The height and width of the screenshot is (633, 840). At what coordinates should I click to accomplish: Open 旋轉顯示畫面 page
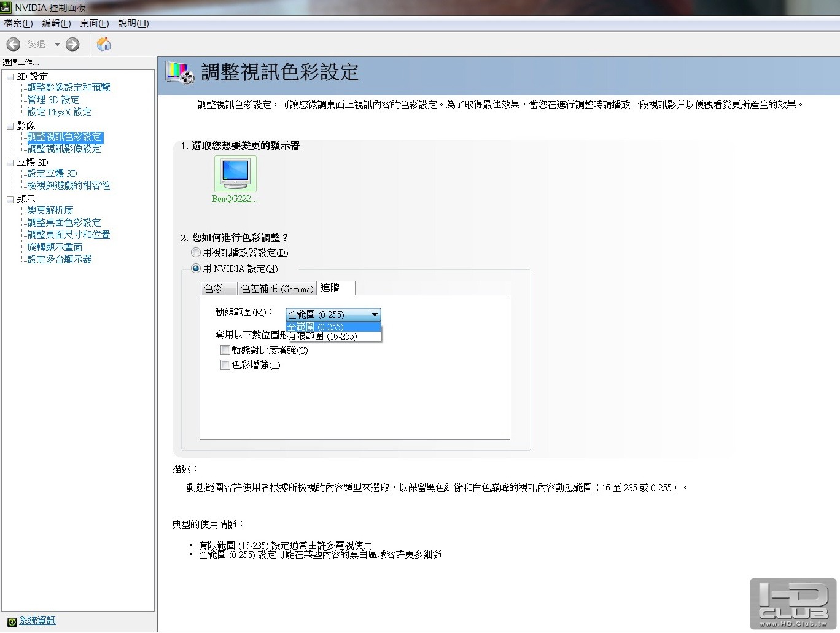pos(55,247)
